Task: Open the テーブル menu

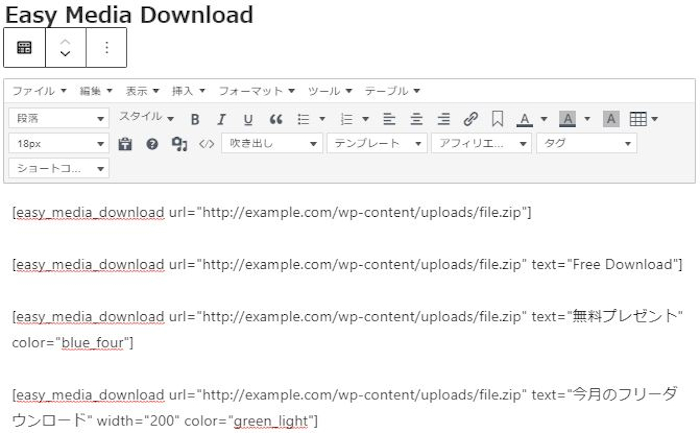Action: coord(392,91)
